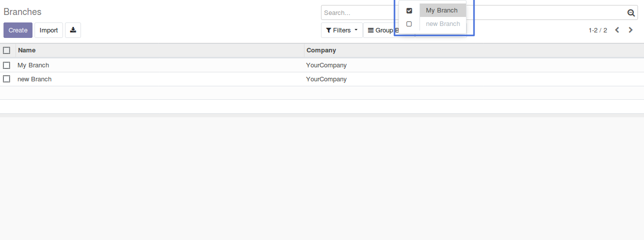Open the Group By dropdown
Image resolution: width=644 pixels, height=240 pixels.
[x=382, y=30]
